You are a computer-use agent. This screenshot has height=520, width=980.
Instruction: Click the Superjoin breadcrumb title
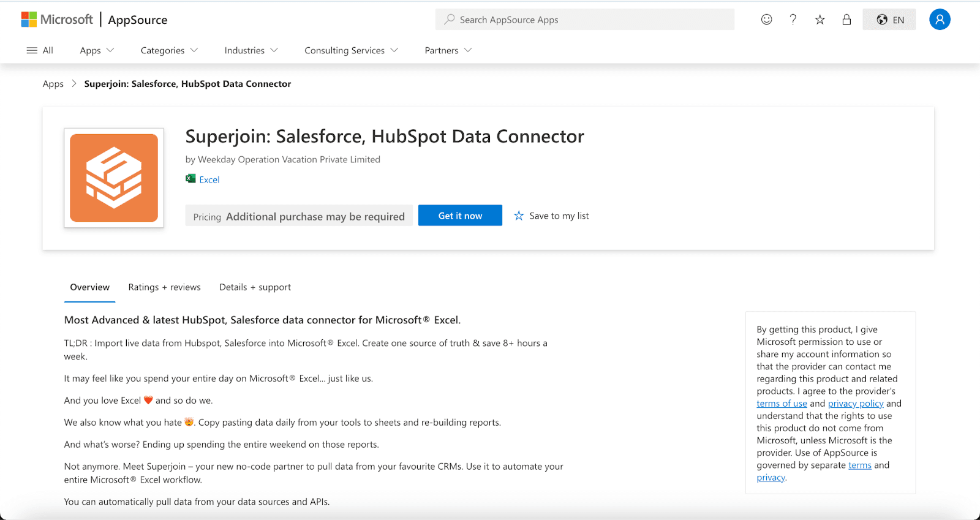point(187,84)
